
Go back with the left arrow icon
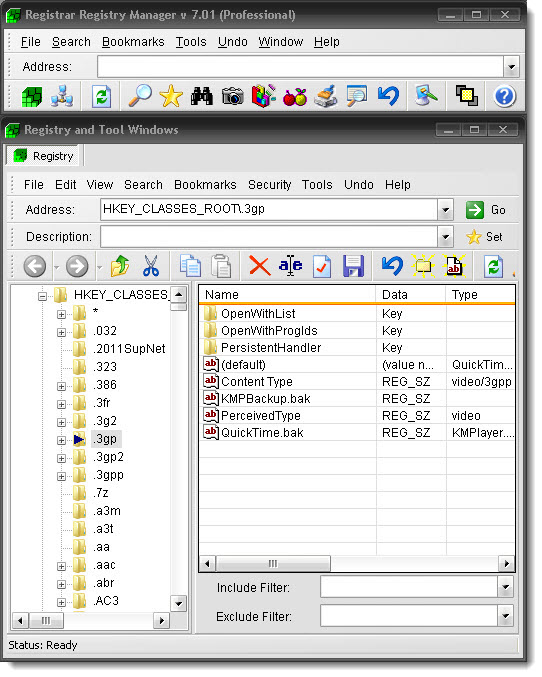coord(35,266)
